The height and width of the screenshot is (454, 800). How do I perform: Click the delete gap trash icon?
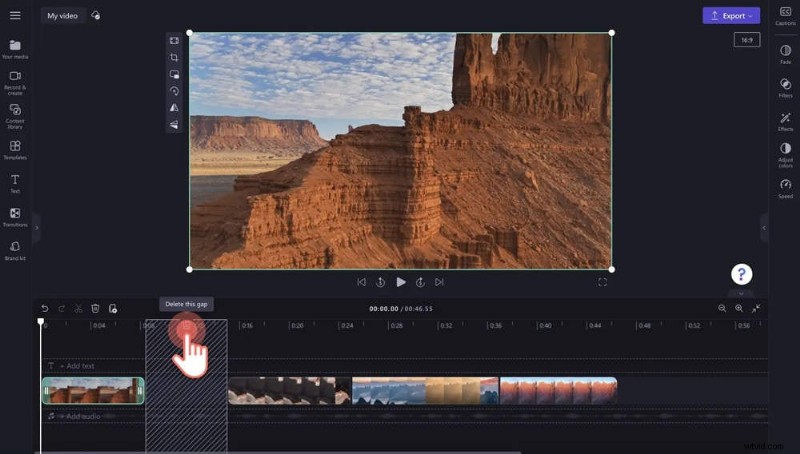tap(187, 327)
